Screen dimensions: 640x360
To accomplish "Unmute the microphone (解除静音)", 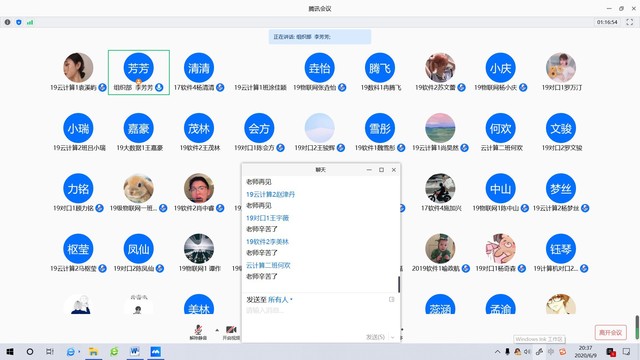I will (x=198, y=332).
